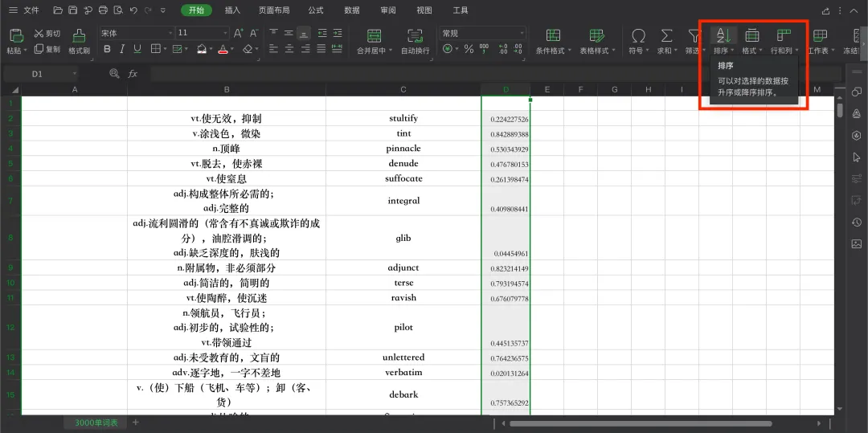Click the increase decimal places button
The width and height of the screenshot is (868, 433).
pos(502,49)
